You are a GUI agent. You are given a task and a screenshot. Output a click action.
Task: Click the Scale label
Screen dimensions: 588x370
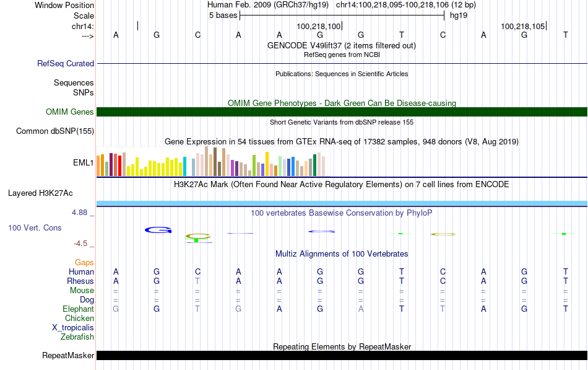tap(84, 15)
